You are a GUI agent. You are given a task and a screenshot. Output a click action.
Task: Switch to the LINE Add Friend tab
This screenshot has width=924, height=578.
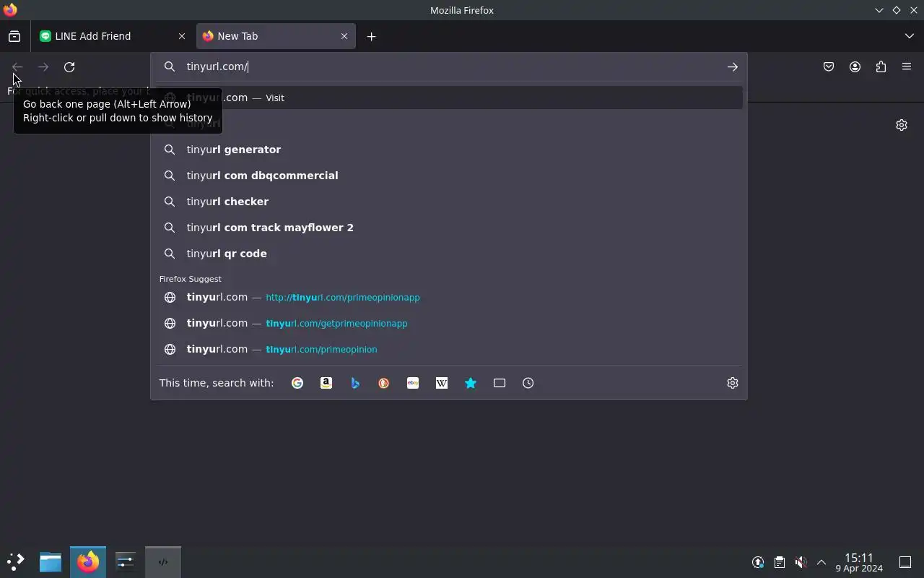pyautogui.click(x=113, y=36)
